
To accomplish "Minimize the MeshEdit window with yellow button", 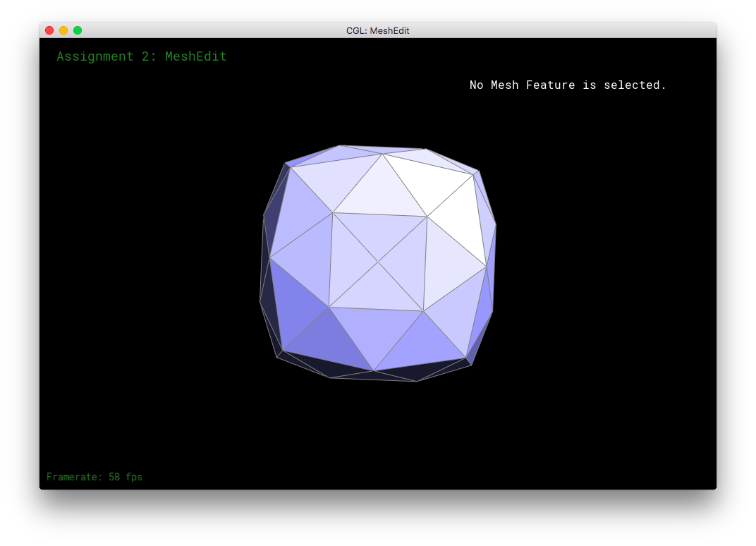I will point(63,30).
